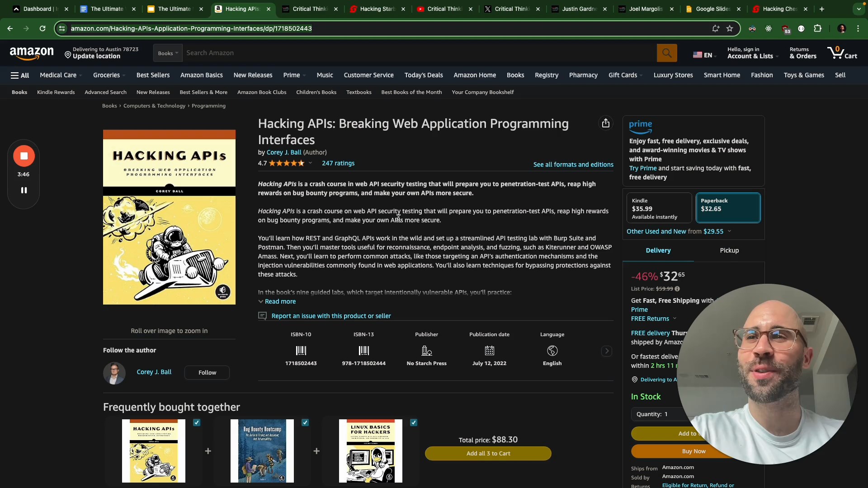Click the ISBN-10 barcode icon
This screenshot has width=868, height=488.
301,351
